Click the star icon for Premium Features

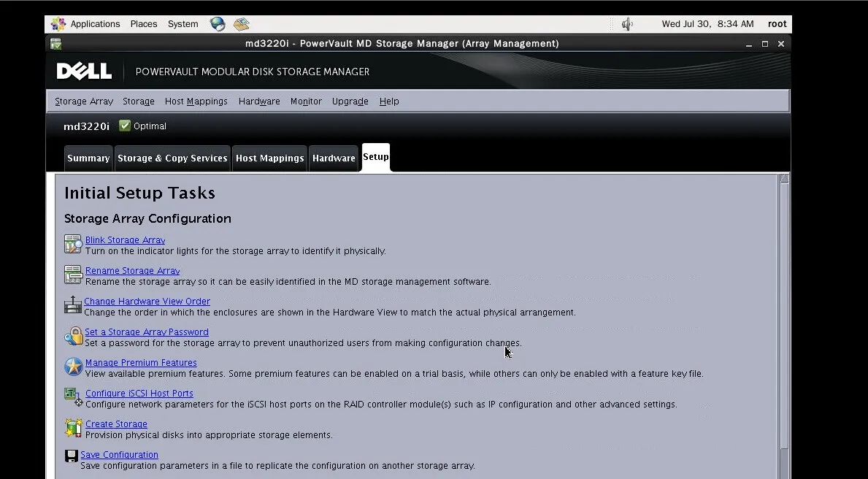(73, 367)
